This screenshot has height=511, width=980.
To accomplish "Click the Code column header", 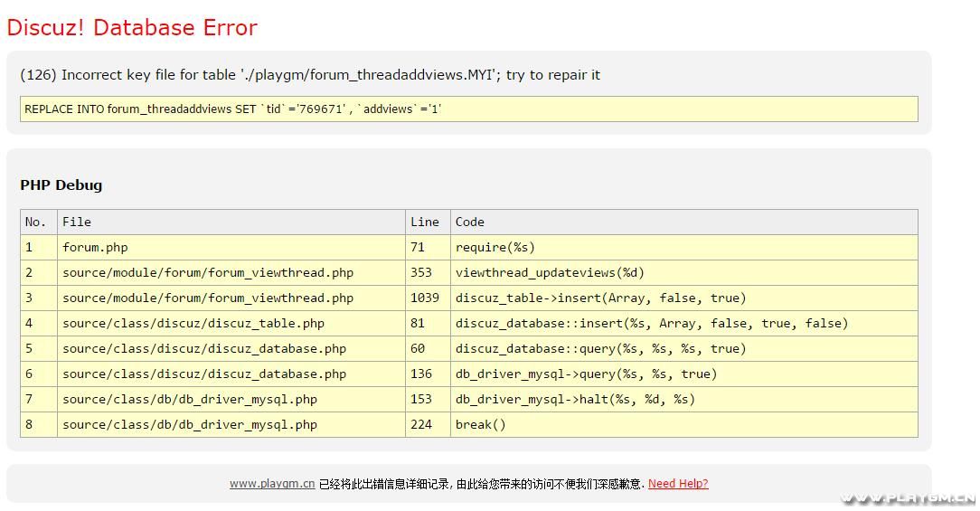I will click(684, 222).
